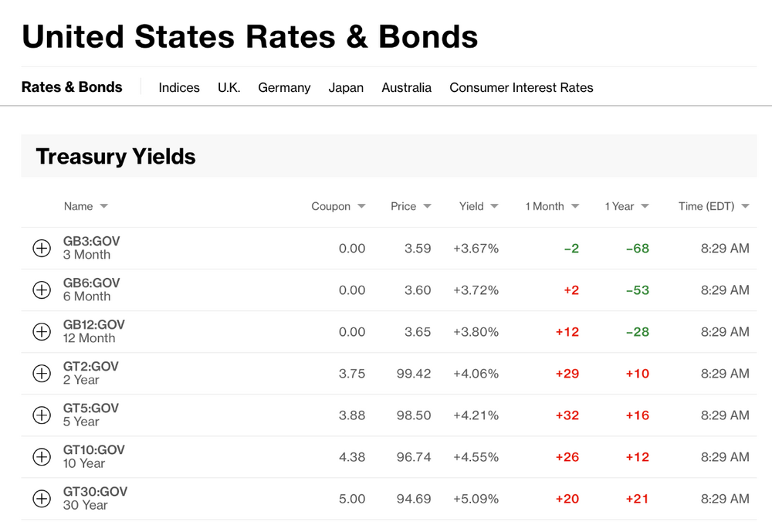Sort by 1 Year change arrow
The height and width of the screenshot is (532, 772).
pyautogui.click(x=645, y=206)
